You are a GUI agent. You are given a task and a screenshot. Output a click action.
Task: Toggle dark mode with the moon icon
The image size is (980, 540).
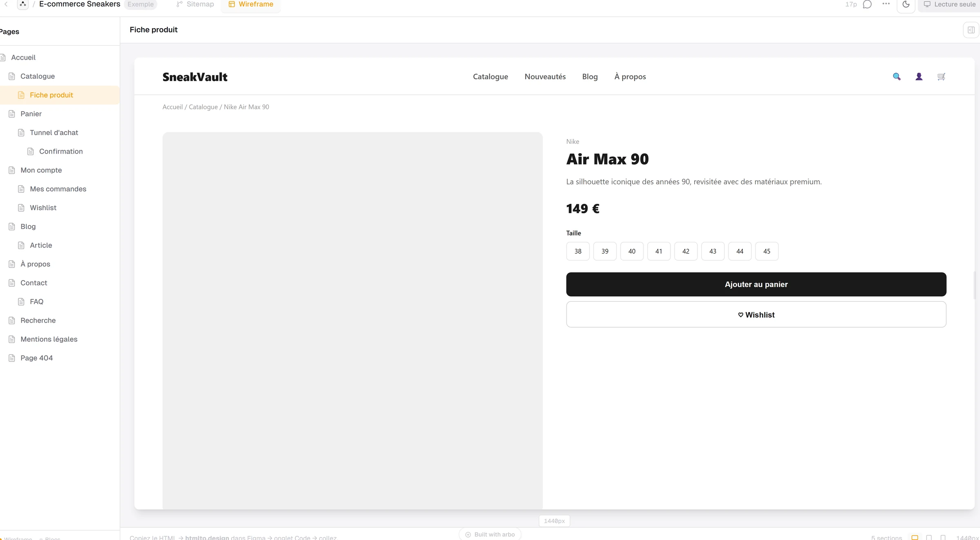coord(906,4)
